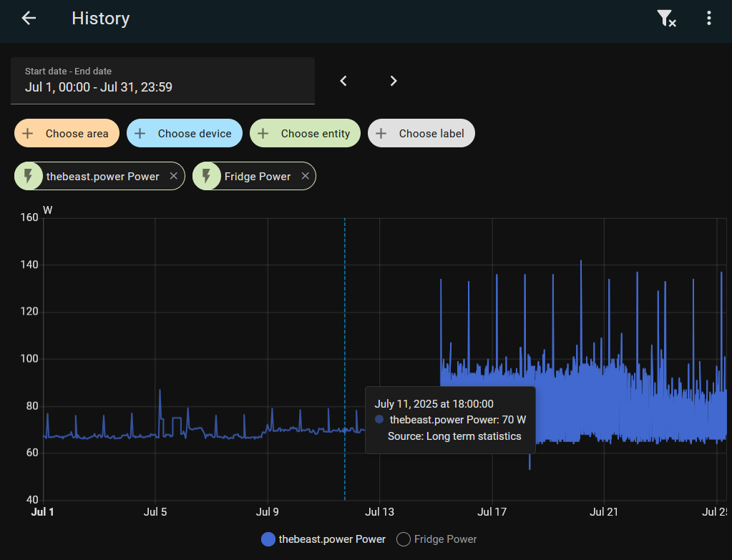Remove the Fridge Power entity chip
The image size is (732, 560).
pyautogui.click(x=306, y=176)
